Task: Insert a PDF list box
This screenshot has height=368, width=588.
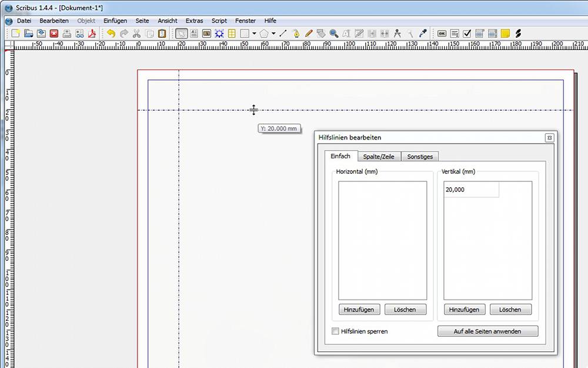Action: pyautogui.click(x=492, y=34)
